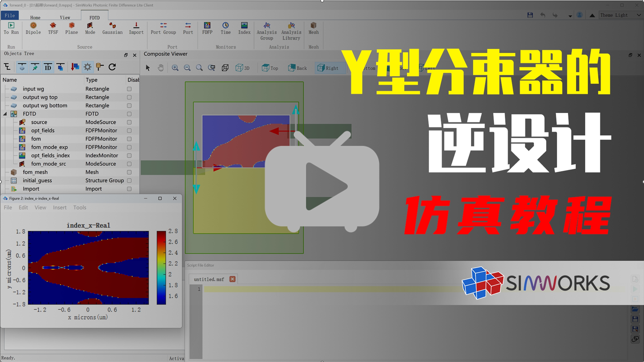Toggle disable checkbox for output wg bottom

129,106
